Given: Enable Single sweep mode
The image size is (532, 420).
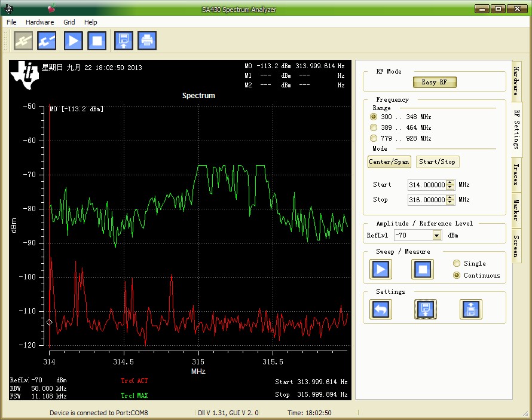Looking at the screenshot, I should [457, 263].
